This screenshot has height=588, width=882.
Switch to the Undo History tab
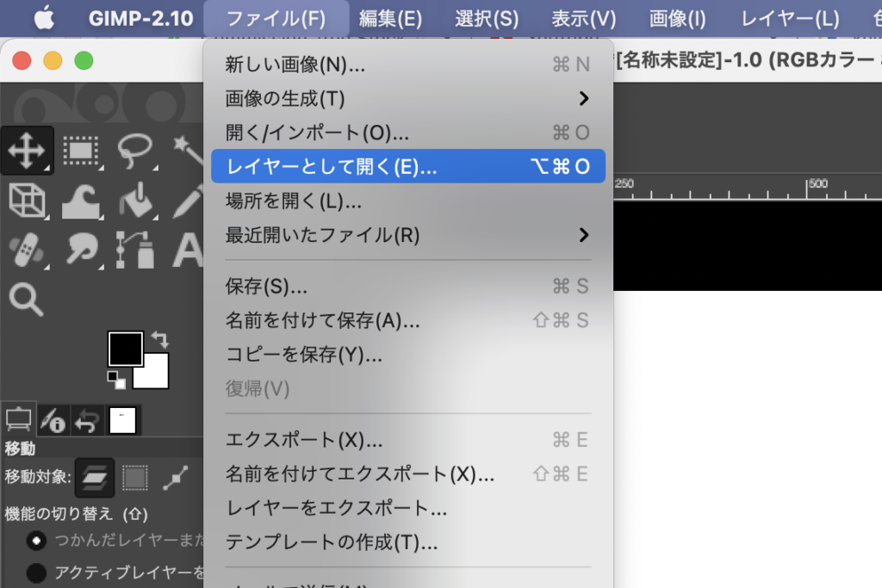(x=87, y=420)
